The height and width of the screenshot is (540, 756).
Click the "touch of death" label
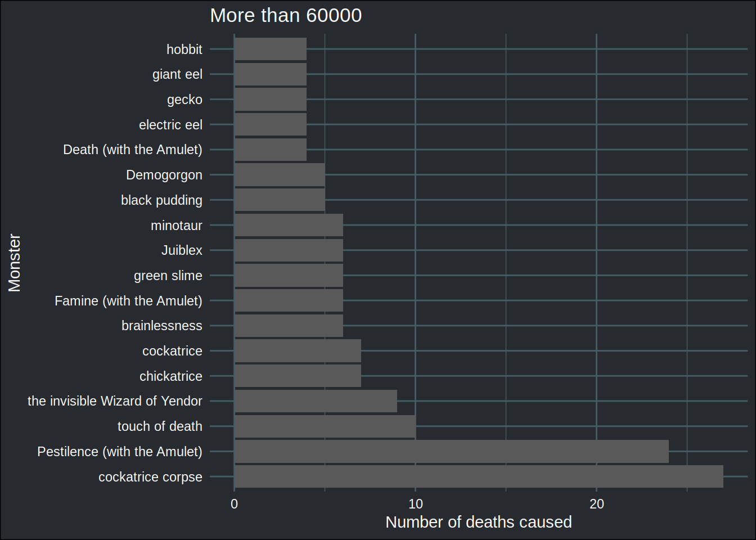pos(160,426)
